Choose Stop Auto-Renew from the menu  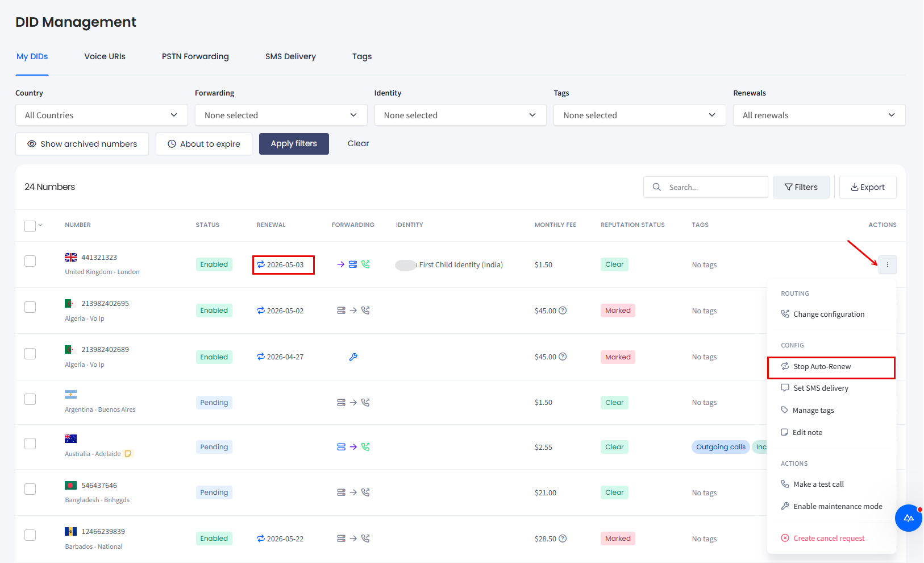click(x=831, y=367)
